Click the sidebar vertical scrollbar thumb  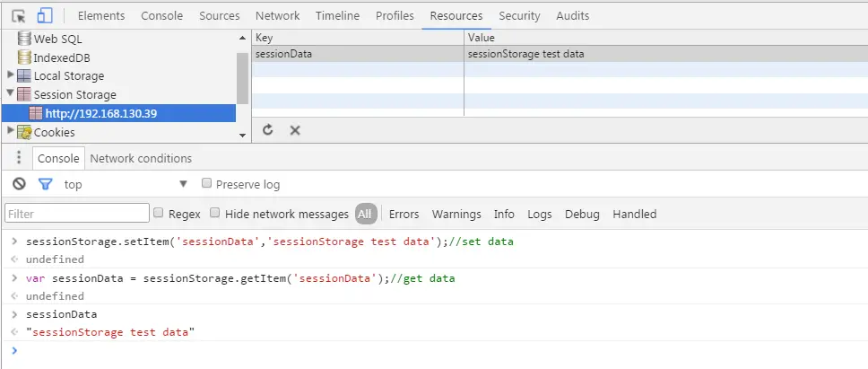[x=242, y=77]
